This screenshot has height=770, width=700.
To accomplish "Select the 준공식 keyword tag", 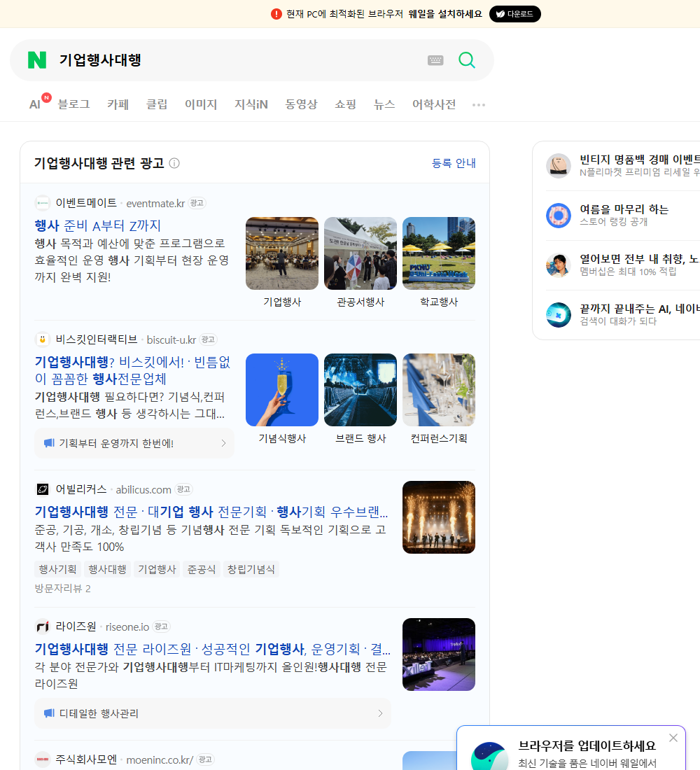I will (x=202, y=569).
